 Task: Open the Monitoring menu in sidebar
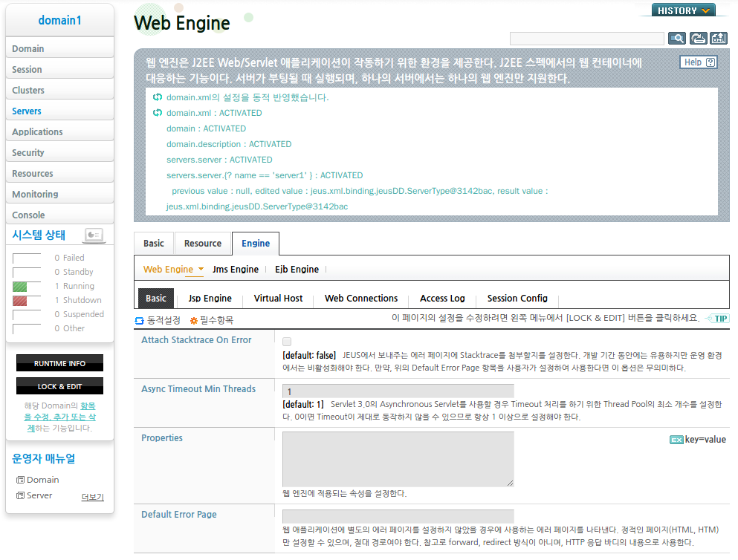(59, 194)
